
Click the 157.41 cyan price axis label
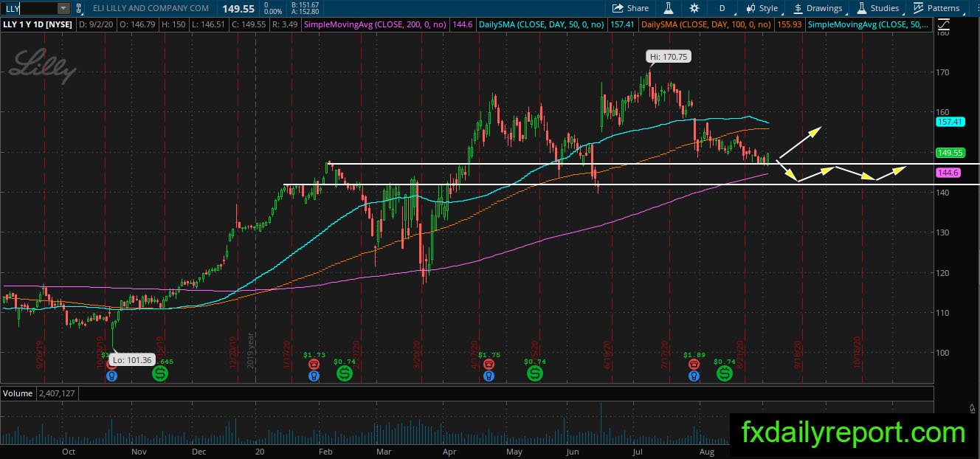(x=950, y=122)
